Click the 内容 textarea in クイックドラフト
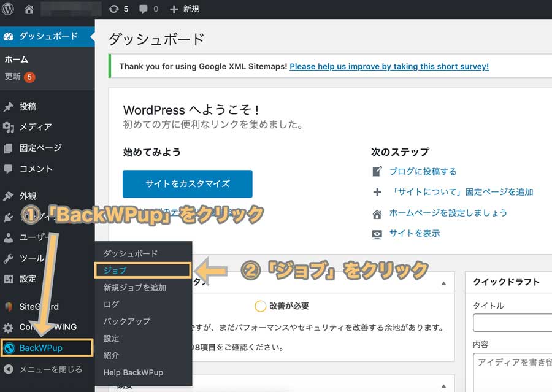 pos(513,372)
